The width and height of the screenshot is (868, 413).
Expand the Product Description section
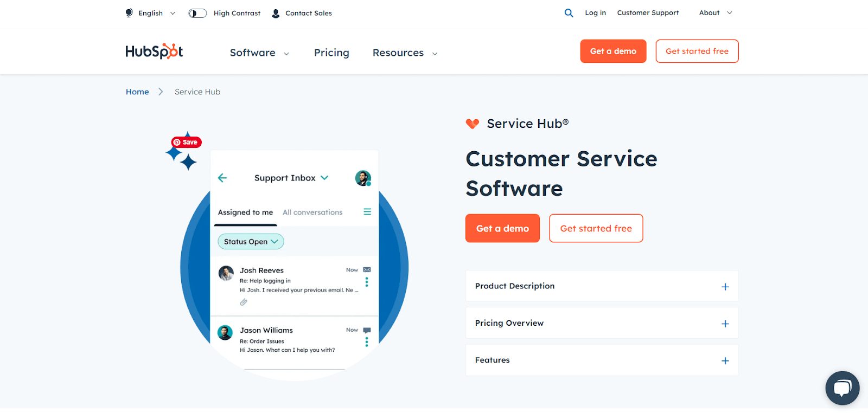pos(602,286)
